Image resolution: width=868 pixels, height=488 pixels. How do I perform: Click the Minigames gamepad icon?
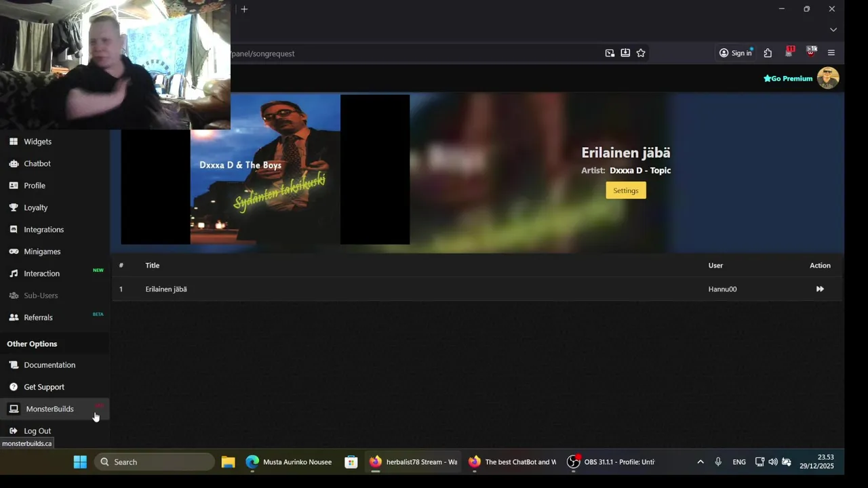(14, 251)
